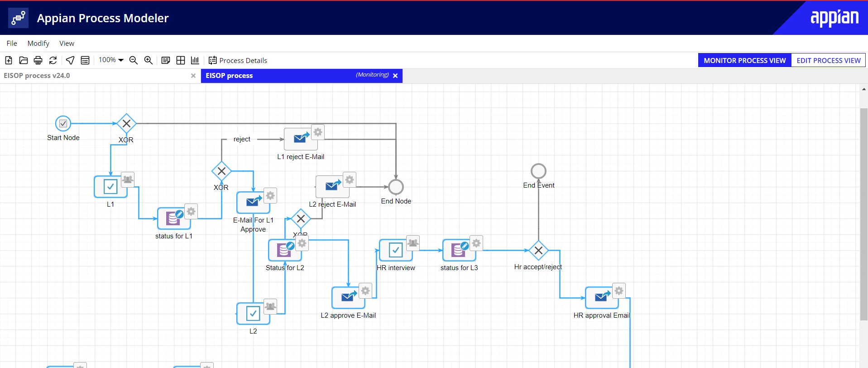868x368 pixels.
Task: Select the L2 approve E-Mail node
Action: [x=348, y=298]
